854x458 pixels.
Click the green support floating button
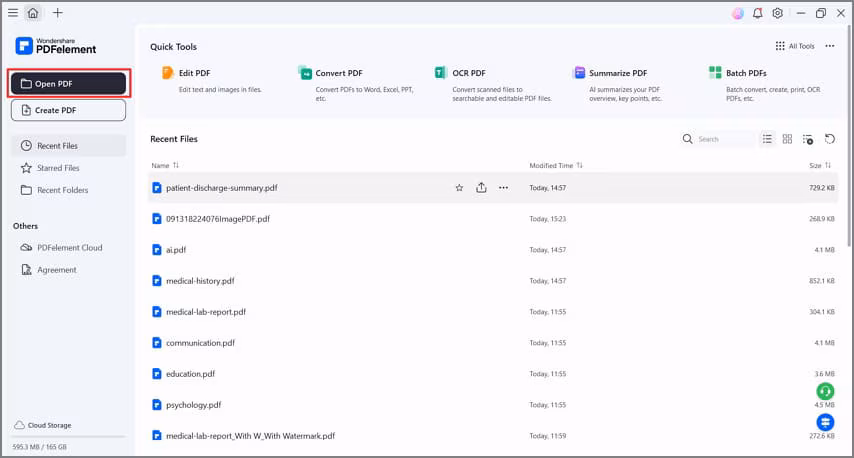825,391
